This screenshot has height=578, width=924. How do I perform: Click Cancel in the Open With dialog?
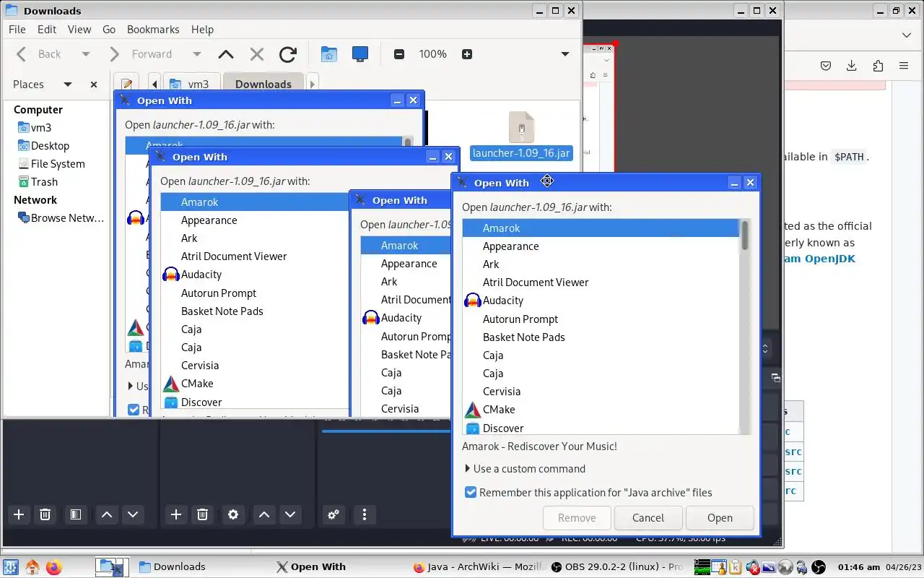648,517
